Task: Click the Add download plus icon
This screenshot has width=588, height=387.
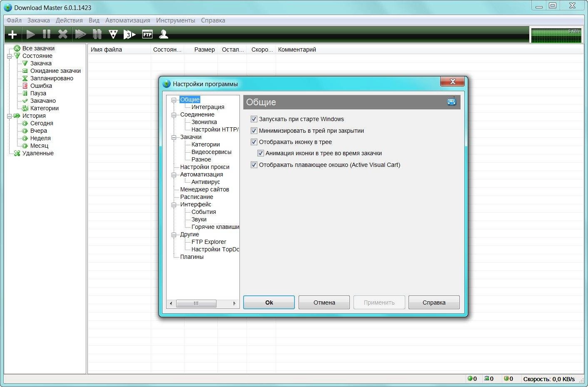Action: pos(12,35)
